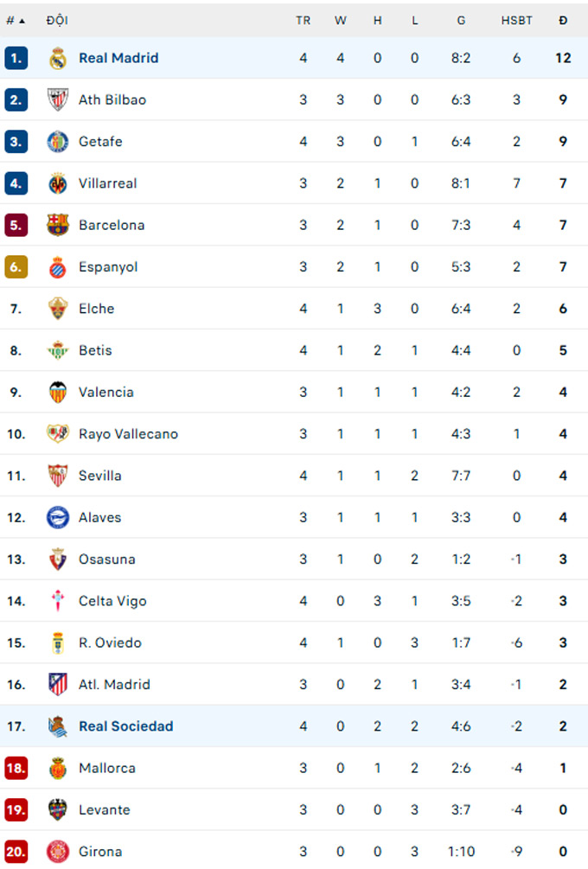The image size is (588, 869).
Task: Click the red rank 18 relegation badge
Action: point(16,768)
